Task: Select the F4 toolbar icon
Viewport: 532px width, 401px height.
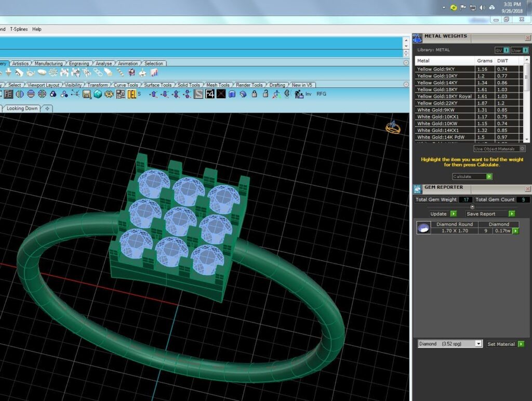Action: pyautogui.click(x=210, y=94)
